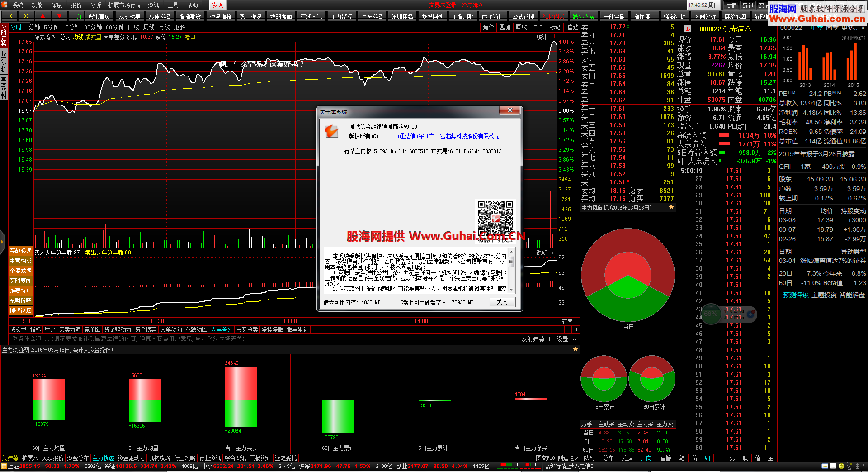Click the license text scrollbar thumb
This screenshot has height=472, width=868.
511,261
